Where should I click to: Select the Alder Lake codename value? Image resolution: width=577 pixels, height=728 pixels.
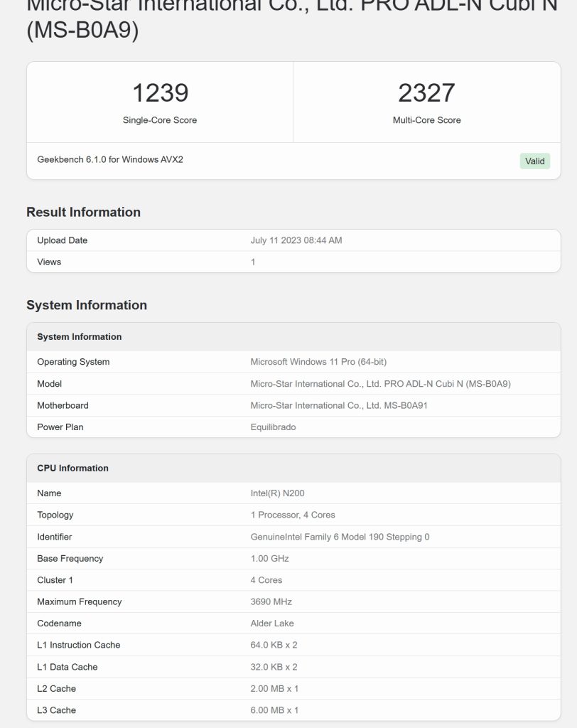[x=272, y=623]
